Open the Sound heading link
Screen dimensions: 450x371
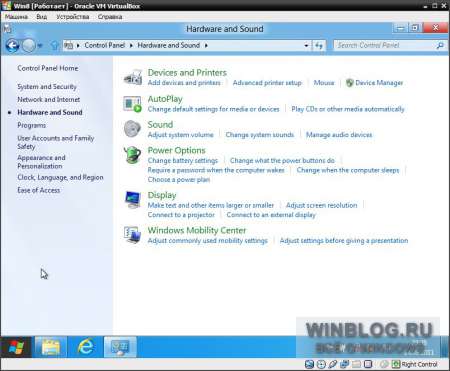click(160, 125)
